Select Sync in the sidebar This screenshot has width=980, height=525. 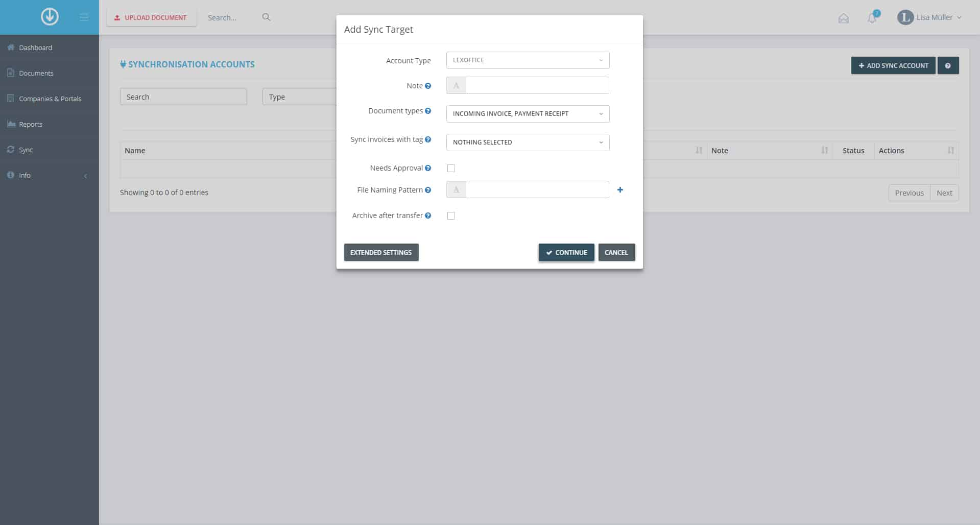tap(50, 150)
